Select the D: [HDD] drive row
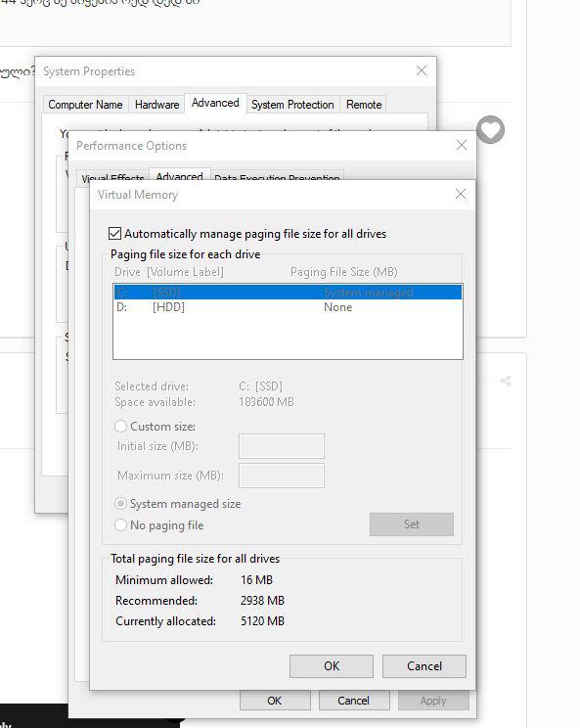The height and width of the screenshot is (728, 580). tap(288, 307)
